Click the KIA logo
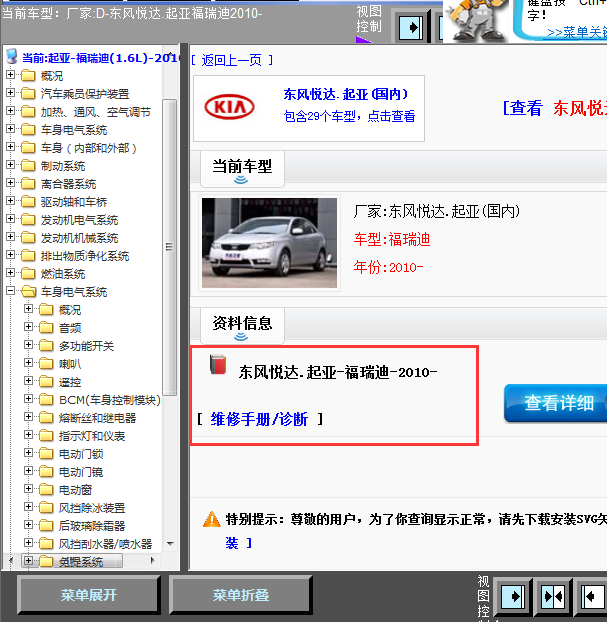This screenshot has width=607, height=622. (229, 107)
